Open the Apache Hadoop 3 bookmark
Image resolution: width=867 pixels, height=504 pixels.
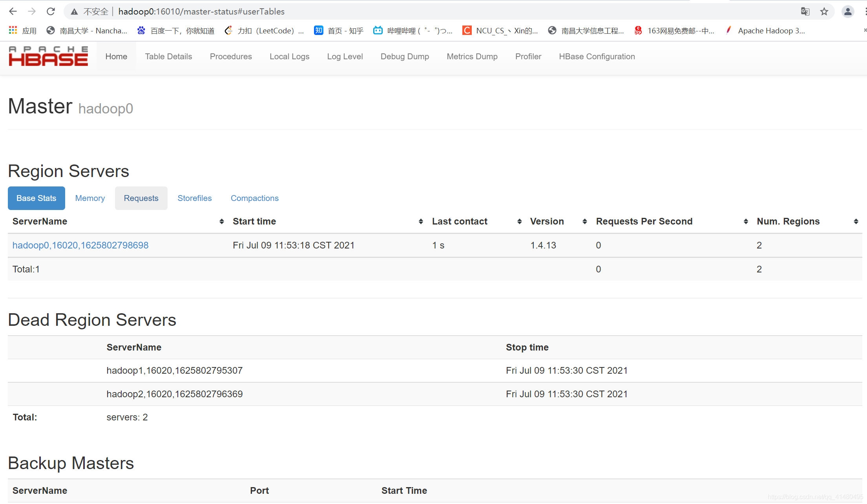[x=766, y=31]
